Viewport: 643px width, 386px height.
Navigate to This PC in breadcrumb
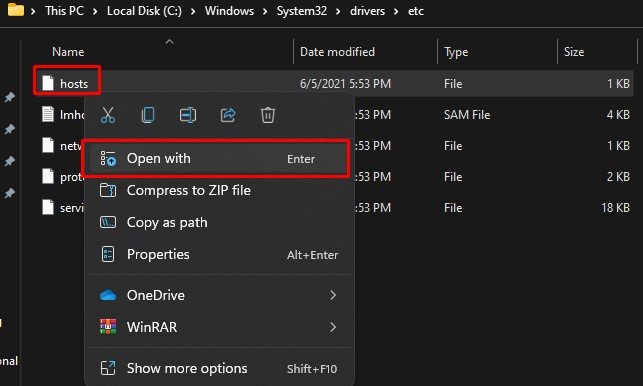(64, 11)
